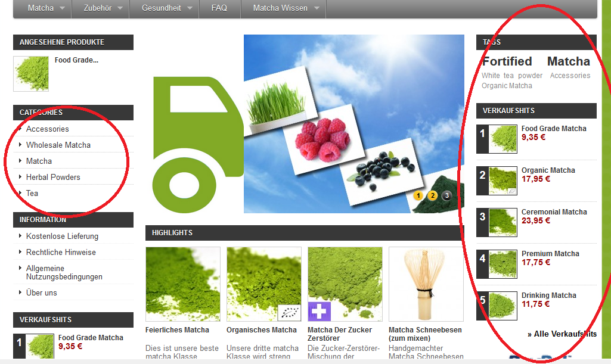Click the rank 3 Ceremonial Matcha thumbnail
This screenshot has width=611, height=364.
(x=503, y=222)
